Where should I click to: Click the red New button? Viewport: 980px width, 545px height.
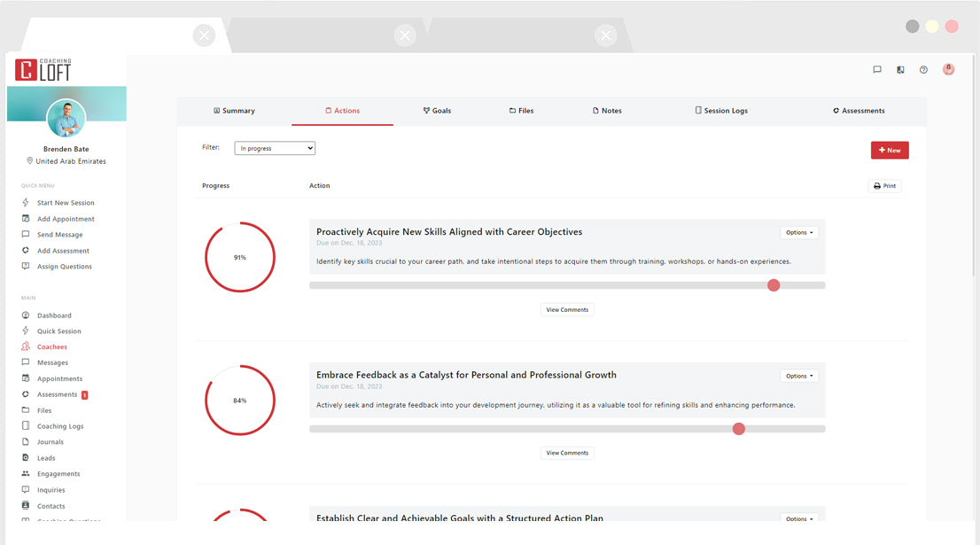889,150
